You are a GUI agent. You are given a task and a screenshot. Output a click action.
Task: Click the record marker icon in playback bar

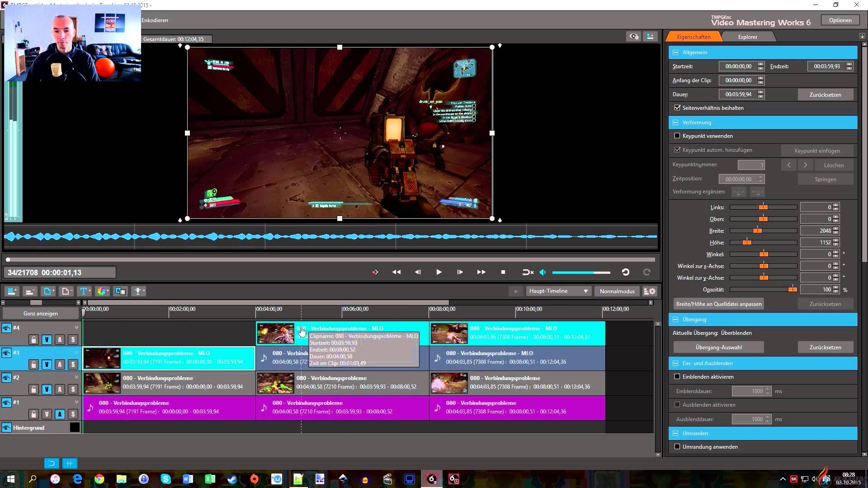tap(375, 272)
